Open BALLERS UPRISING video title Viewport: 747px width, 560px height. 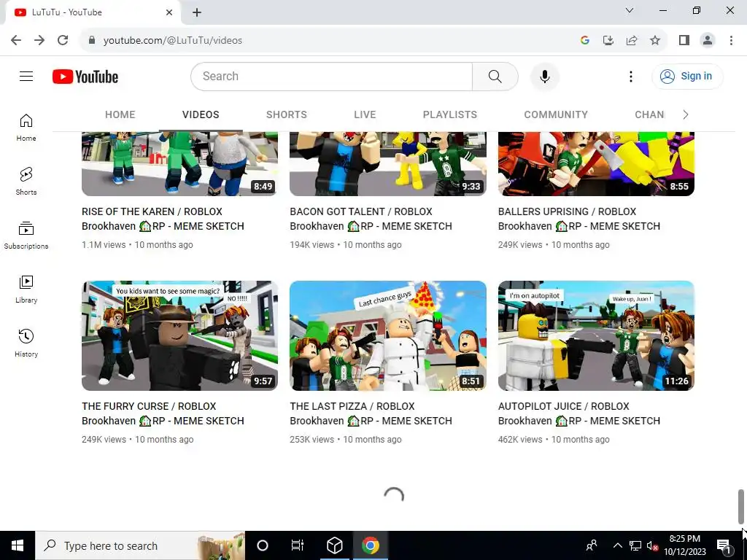[x=578, y=219]
